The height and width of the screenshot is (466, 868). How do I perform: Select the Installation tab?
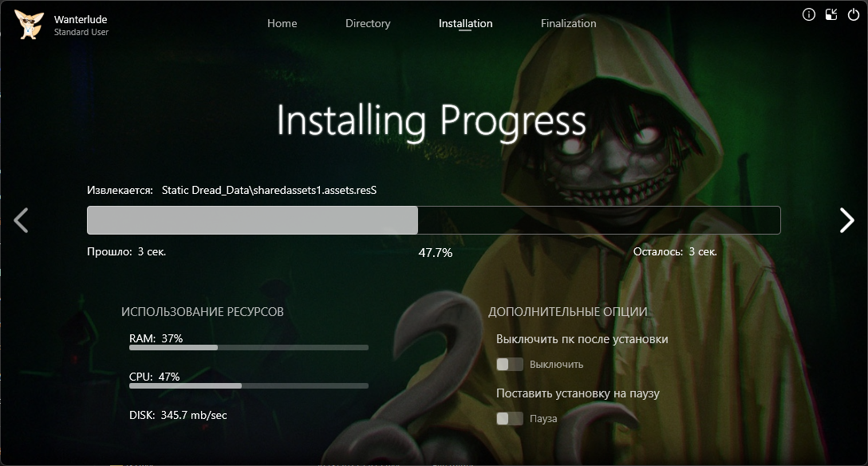[465, 23]
